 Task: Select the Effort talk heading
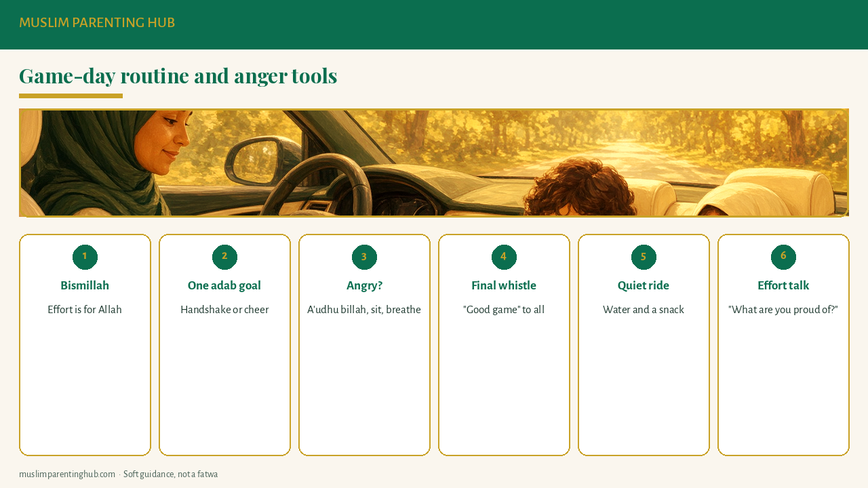(x=783, y=285)
